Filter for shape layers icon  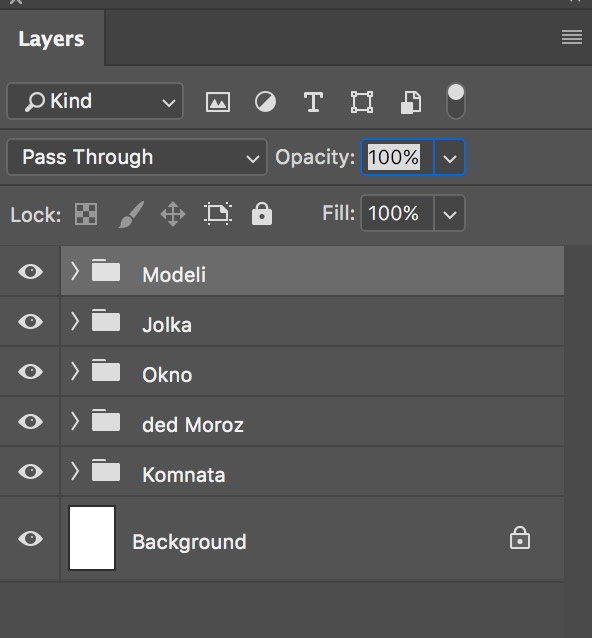click(x=362, y=102)
